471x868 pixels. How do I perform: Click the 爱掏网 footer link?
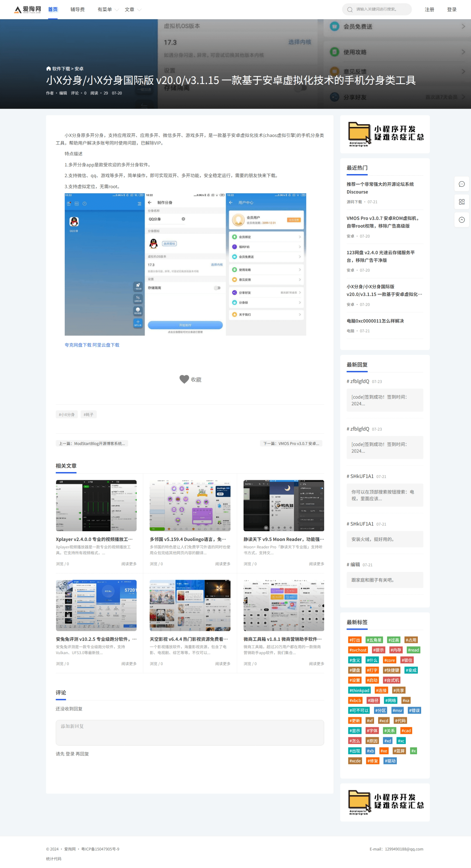pos(70,849)
